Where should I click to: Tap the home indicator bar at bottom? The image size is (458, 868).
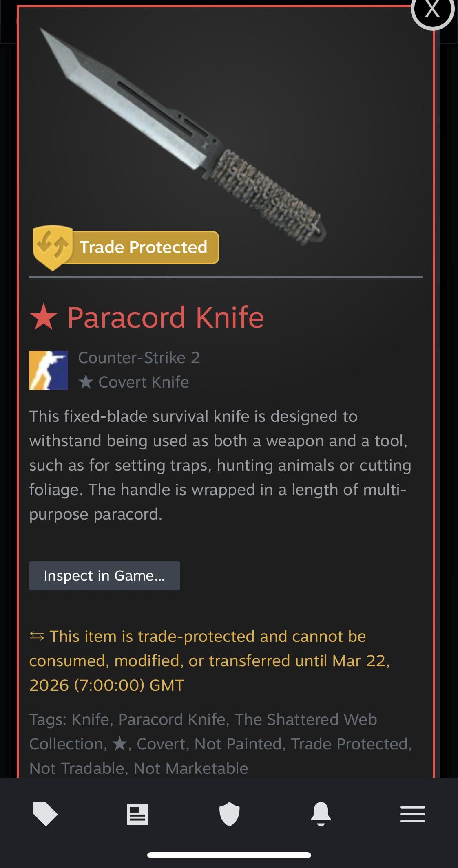229,855
